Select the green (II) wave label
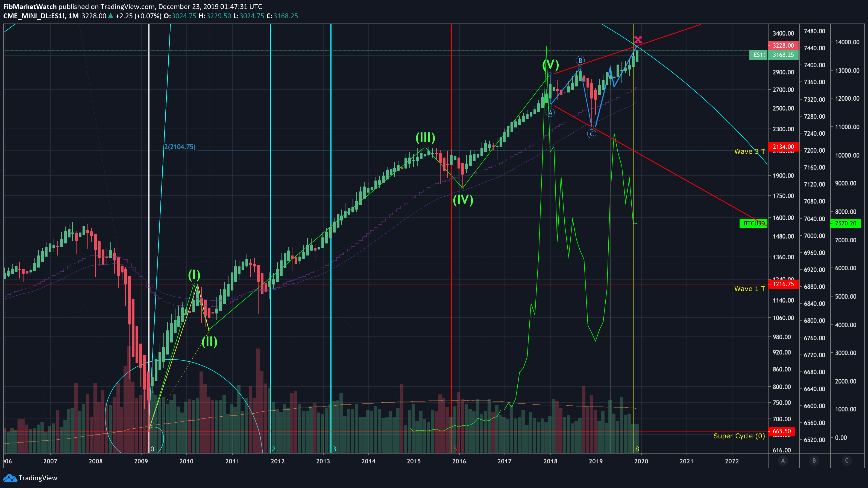The image size is (868, 488). coord(209,341)
